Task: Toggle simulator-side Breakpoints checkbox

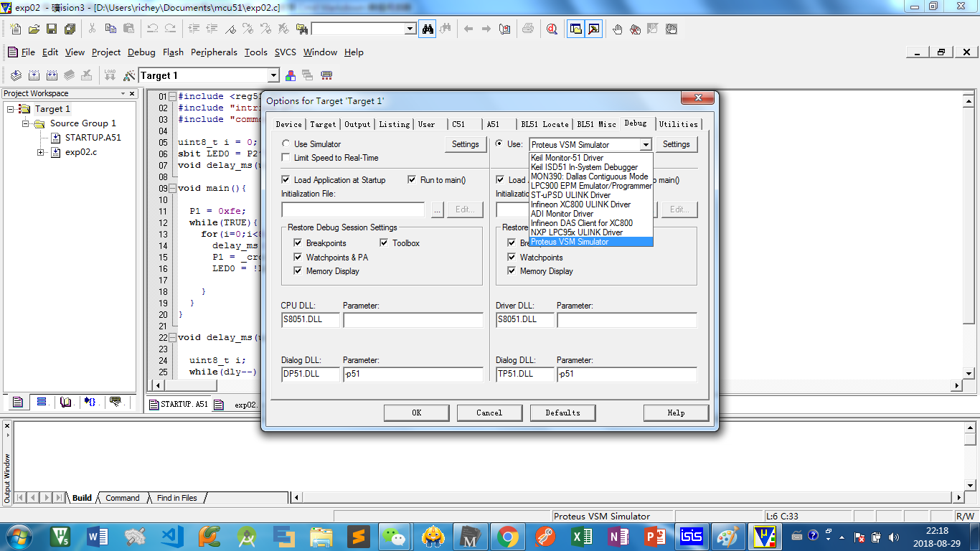Action: coord(298,243)
